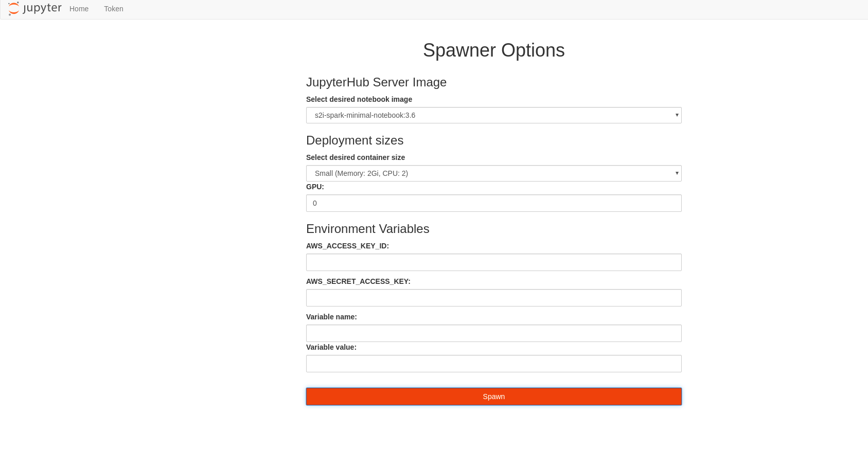Click the "Select desired container size" label

(x=356, y=157)
